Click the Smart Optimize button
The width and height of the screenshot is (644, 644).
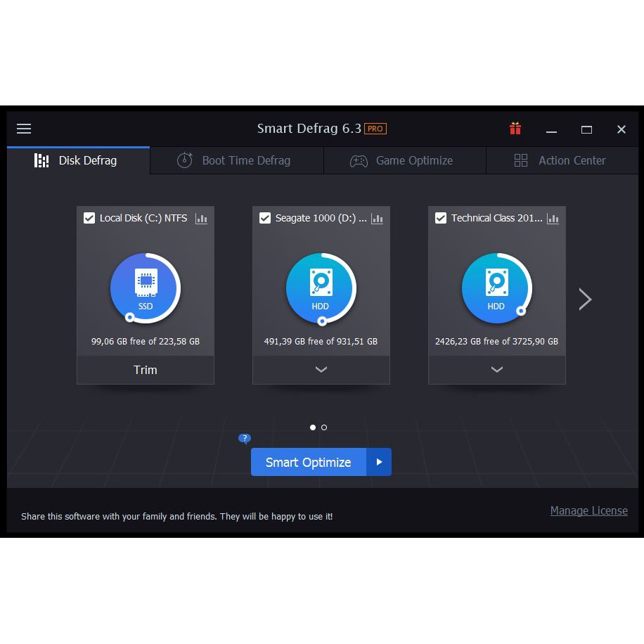309,462
